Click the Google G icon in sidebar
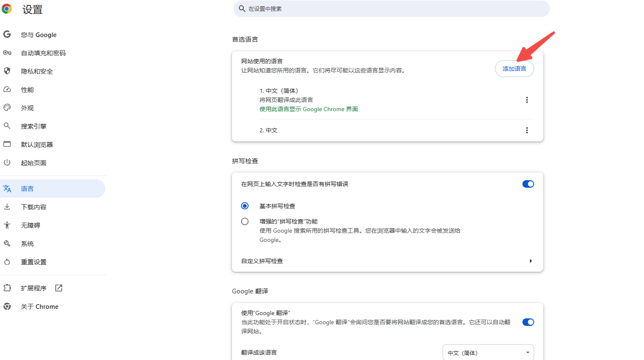Viewport: 644px width, 360px height. point(7,35)
